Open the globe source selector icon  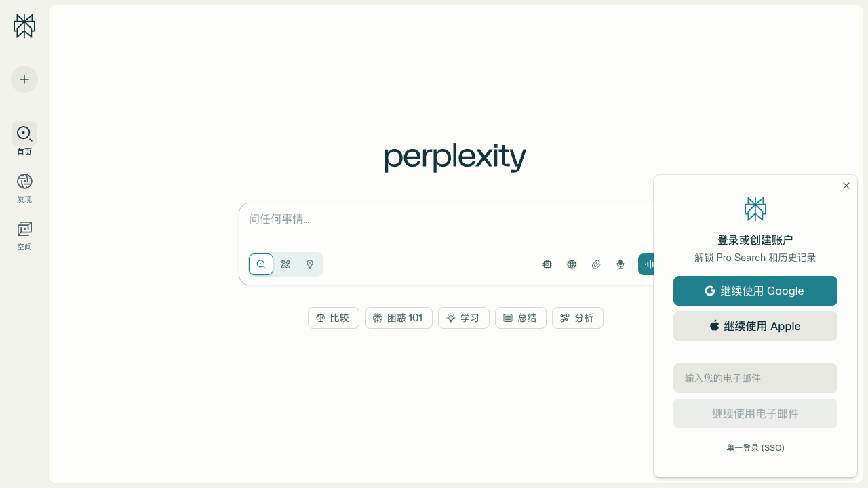click(572, 264)
